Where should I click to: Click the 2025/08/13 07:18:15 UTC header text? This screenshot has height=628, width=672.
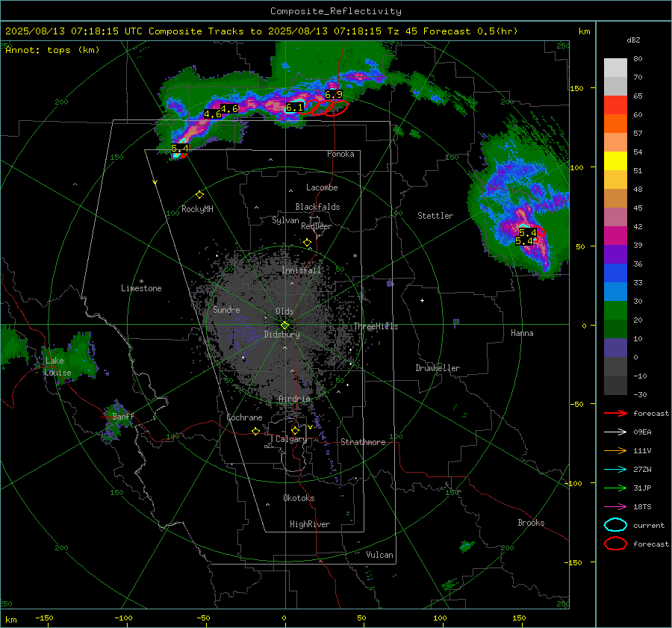[x=74, y=31]
